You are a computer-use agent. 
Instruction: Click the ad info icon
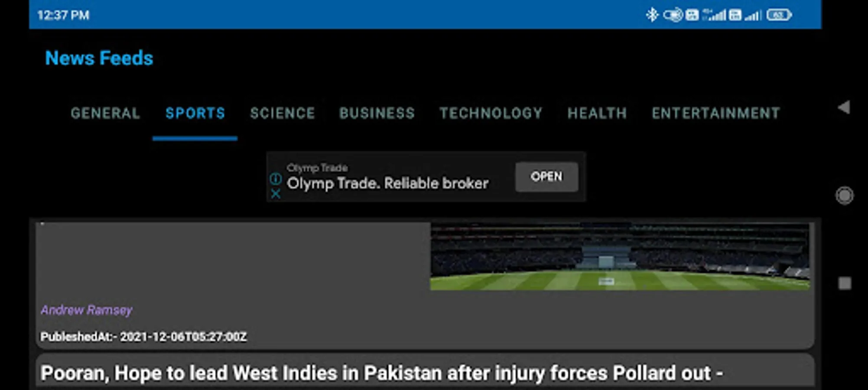tap(276, 179)
